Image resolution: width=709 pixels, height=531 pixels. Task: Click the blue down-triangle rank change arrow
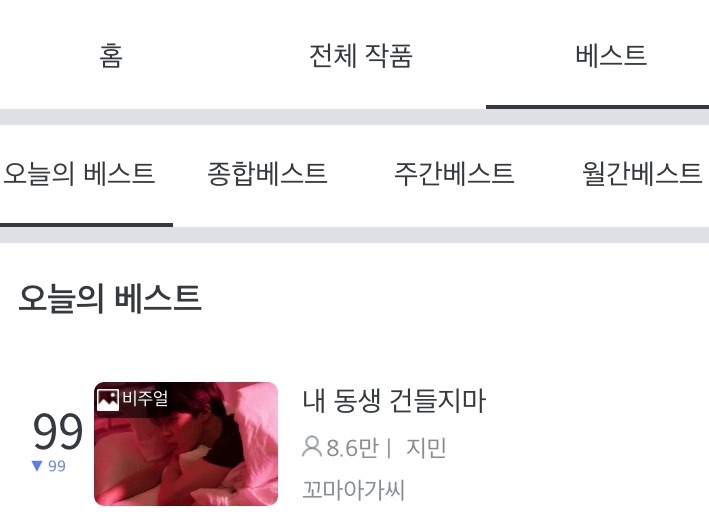coord(37,466)
